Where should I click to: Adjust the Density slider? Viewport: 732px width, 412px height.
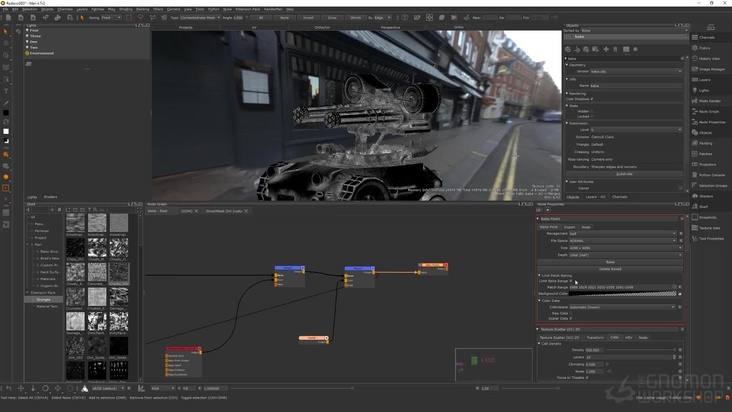pyautogui.click(x=640, y=350)
